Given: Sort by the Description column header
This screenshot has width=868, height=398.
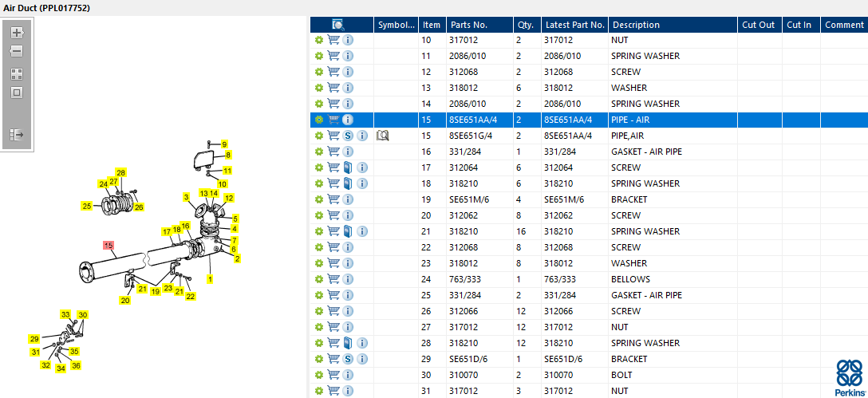Looking at the screenshot, I should click(673, 25).
